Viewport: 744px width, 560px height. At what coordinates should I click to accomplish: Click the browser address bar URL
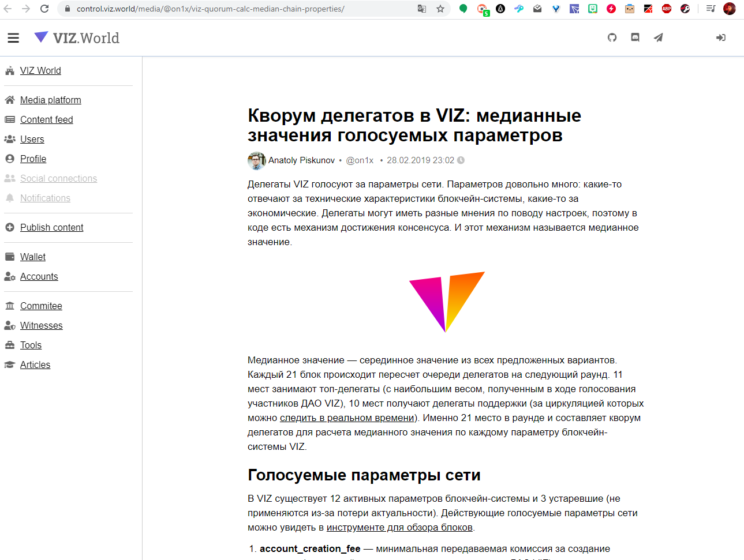coord(211,9)
